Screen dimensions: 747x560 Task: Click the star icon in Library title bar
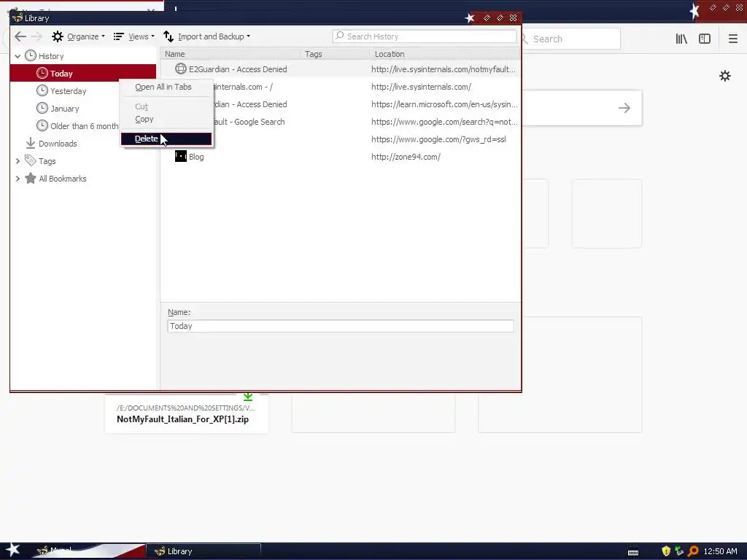[x=470, y=18]
